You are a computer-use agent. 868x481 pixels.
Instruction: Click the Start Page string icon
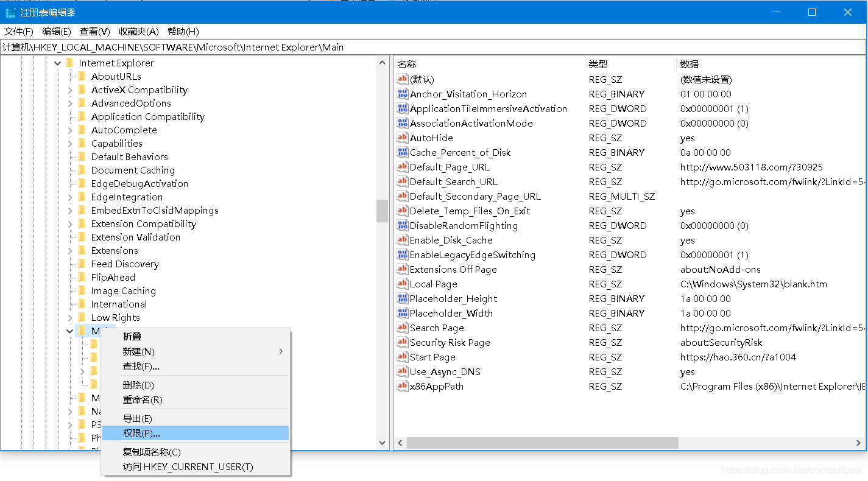pyautogui.click(x=402, y=357)
